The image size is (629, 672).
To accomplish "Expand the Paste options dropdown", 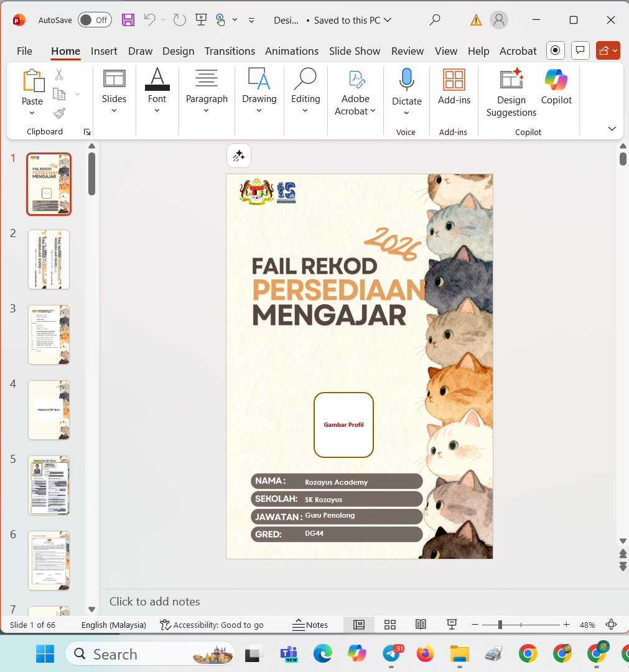I will 33,112.
